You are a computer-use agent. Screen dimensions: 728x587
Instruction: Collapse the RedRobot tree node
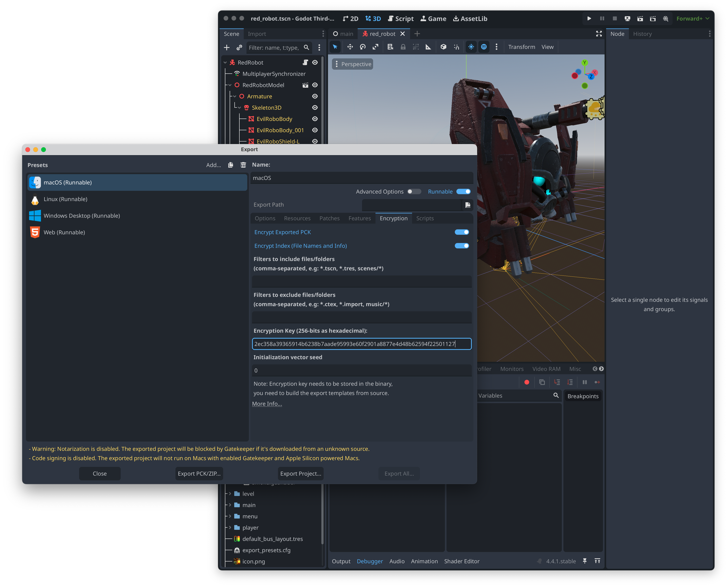pyautogui.click(x=225, y=63)
